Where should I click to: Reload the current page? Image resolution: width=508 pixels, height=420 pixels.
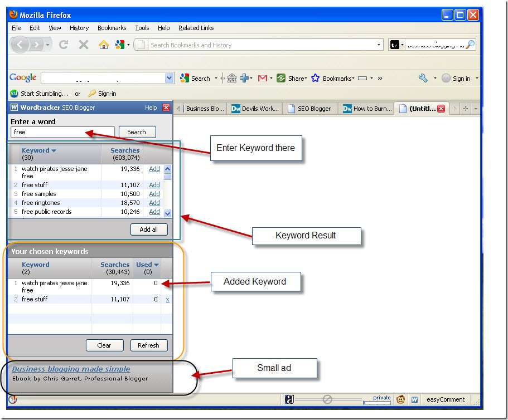pos(64,45)
